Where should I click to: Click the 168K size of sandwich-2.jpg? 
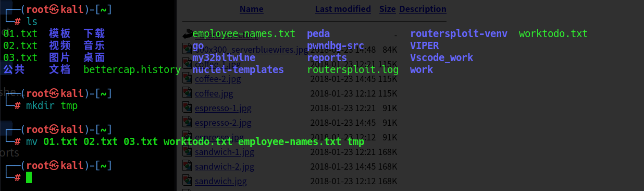(388, 166)
